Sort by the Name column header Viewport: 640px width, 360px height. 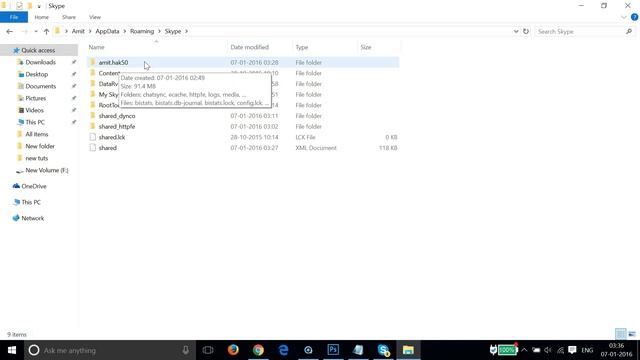[96, 47]
